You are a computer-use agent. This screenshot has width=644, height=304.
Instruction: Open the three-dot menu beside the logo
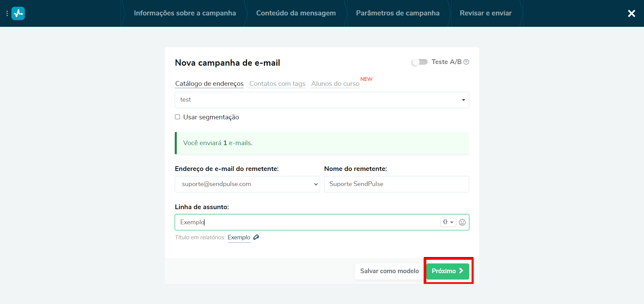click(x=7, y=13)
